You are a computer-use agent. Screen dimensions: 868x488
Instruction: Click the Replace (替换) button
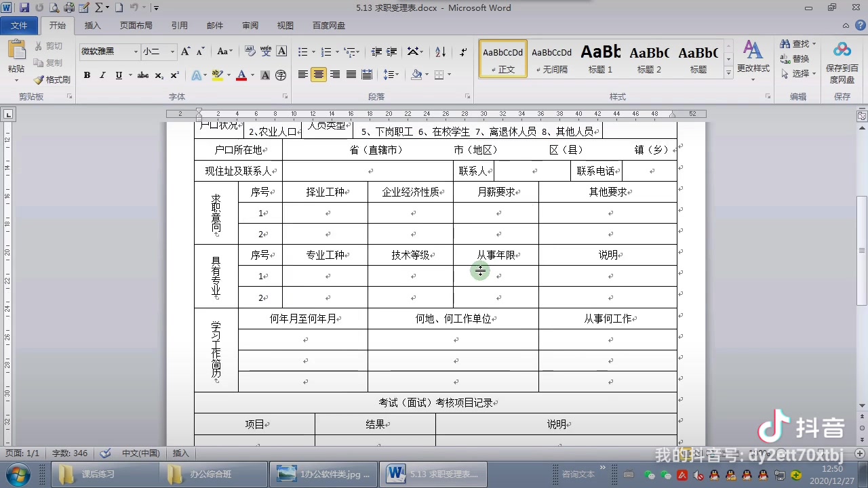coord(795,59)
